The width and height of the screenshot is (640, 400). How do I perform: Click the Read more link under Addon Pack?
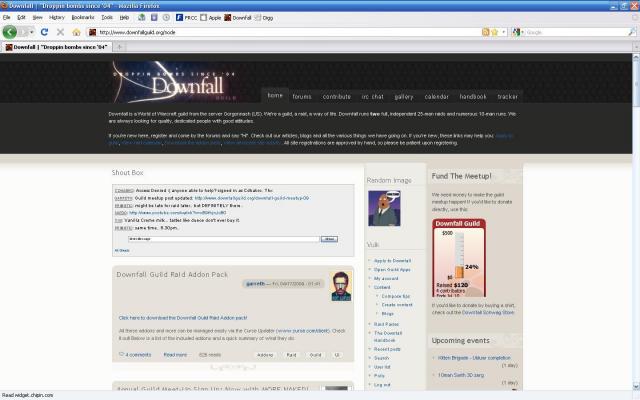175,355
